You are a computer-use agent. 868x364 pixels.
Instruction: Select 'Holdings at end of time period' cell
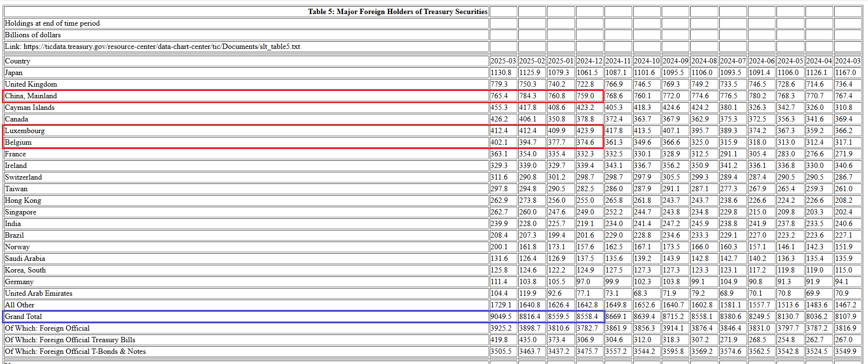point(246,23)
